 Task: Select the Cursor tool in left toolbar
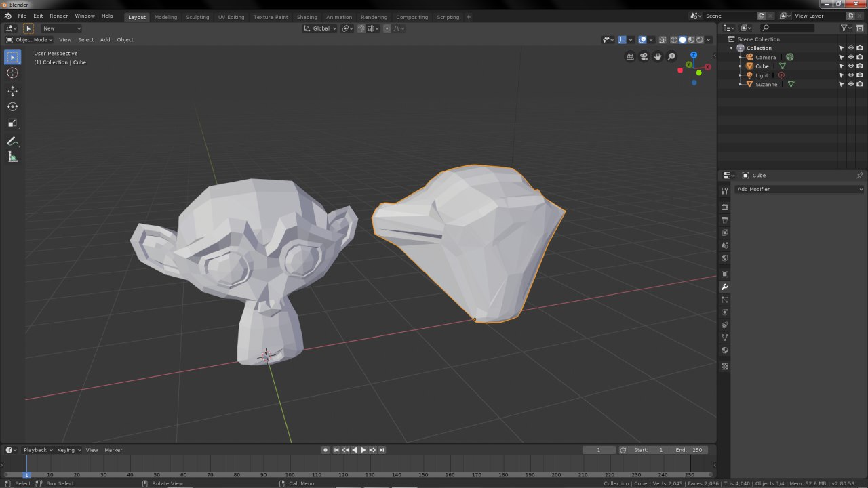pyautogui.click(x=13, y=73)
